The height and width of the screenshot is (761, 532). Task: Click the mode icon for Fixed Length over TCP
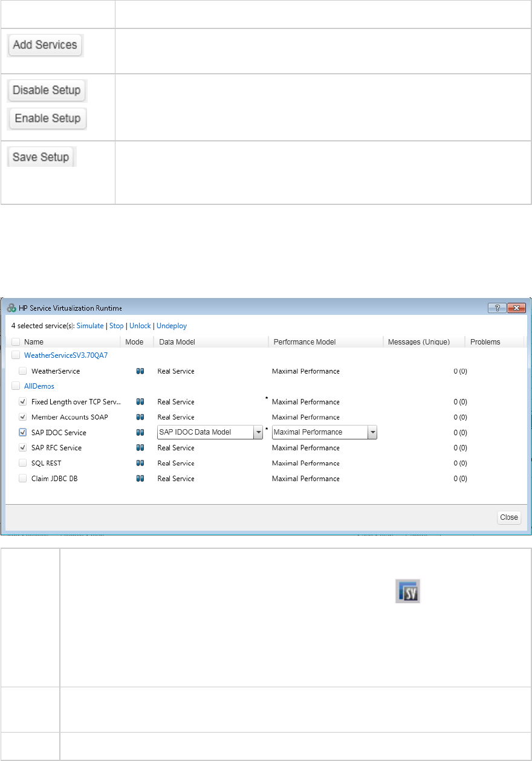coord(140,401)
